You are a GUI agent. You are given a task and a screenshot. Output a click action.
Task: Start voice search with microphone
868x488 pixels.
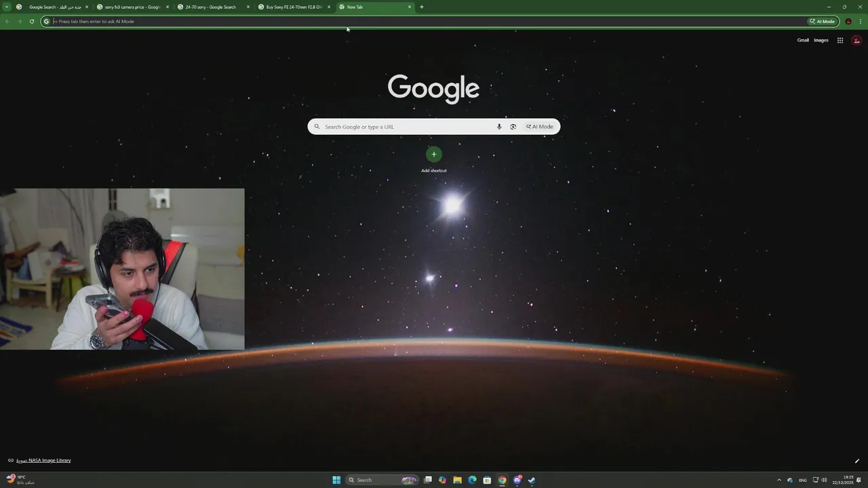tap(499, 127)
